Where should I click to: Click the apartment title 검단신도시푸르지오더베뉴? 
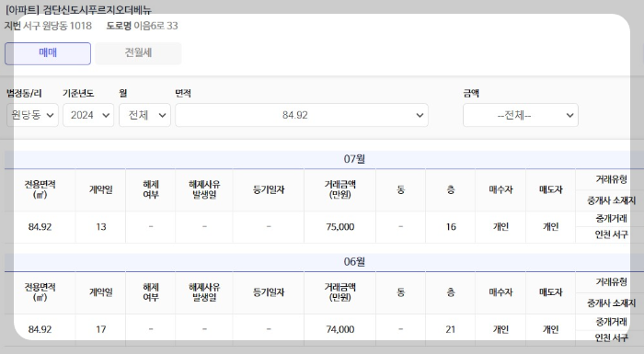click(98, 9)
